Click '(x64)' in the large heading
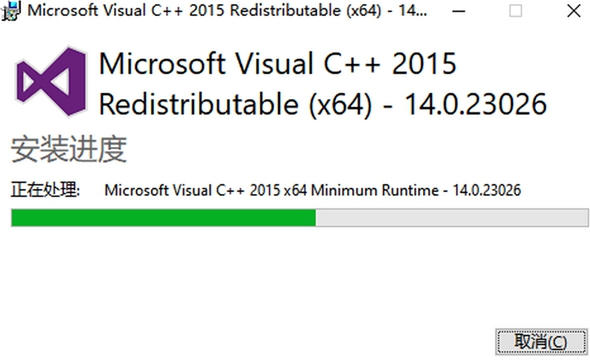The height and width of the screenshot is (362, 590). [341, 104]
